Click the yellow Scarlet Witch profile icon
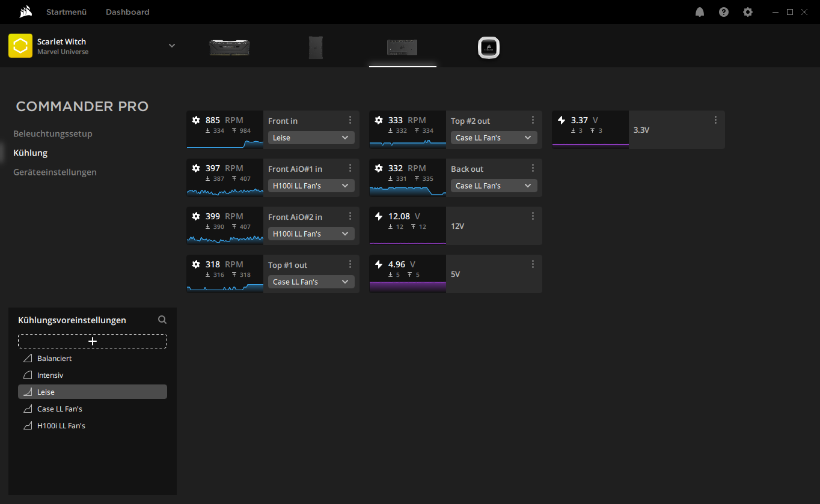The height and width of the screenshot is (504, 820). coord(20,46)
